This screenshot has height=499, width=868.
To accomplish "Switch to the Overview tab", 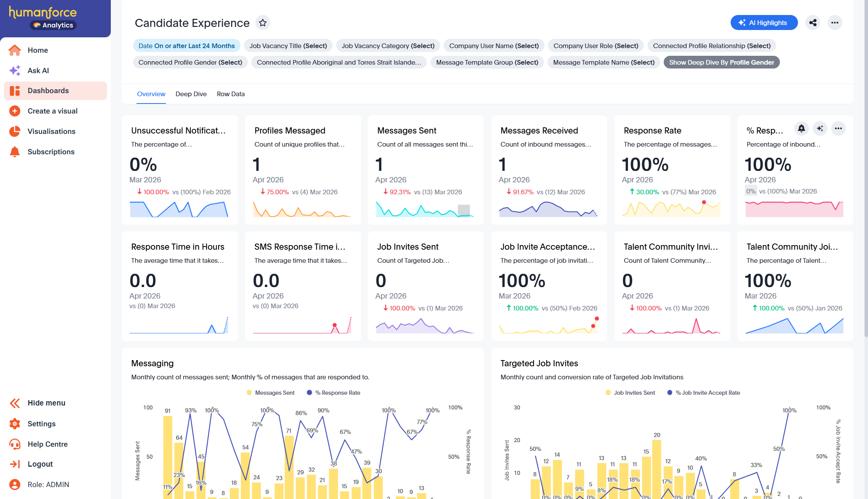I will tap(151, 94).
